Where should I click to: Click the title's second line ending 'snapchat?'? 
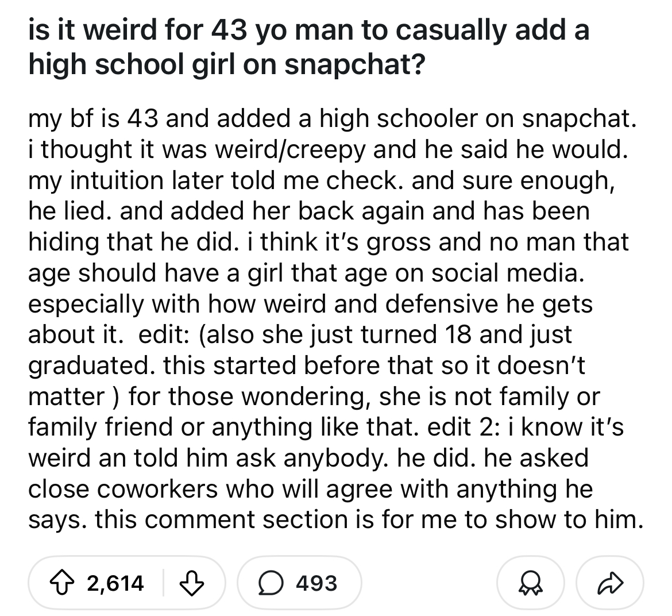click(x=227, y=64)
